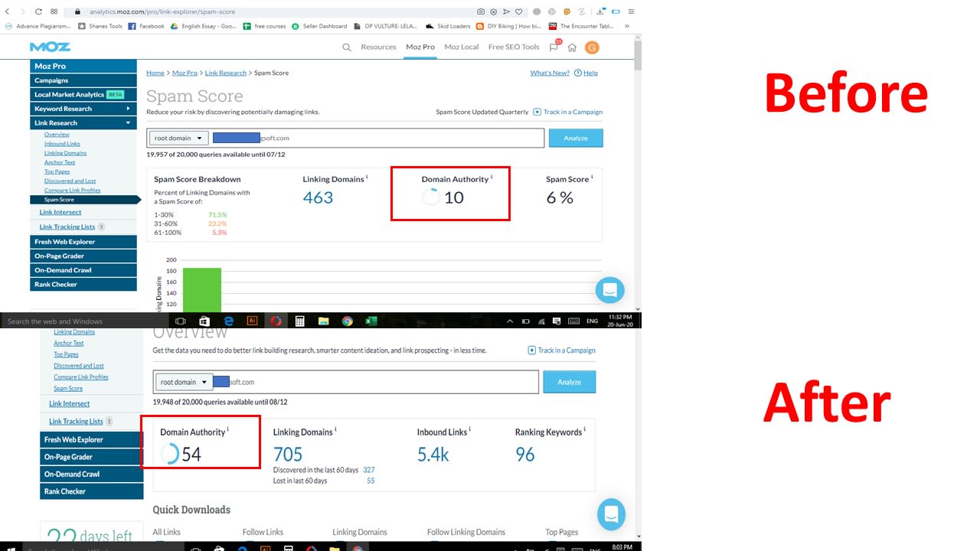Open the Shanes Tools bookmark
980x551 pixels.
(x=100, y=26)
